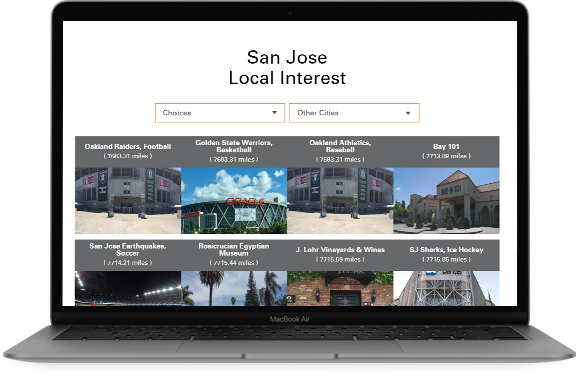Open the Bay 101 building photo
Viewport: 576px width, 376px height.
tap(446, 200)
